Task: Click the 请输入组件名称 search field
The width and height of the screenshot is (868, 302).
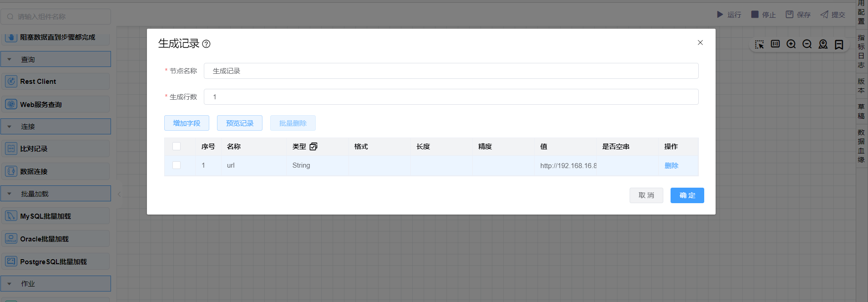Action: pyautogui.click(x=56, y=17)
